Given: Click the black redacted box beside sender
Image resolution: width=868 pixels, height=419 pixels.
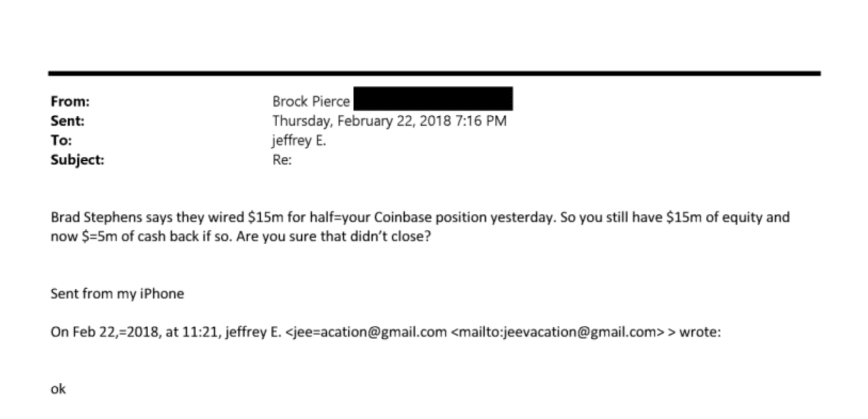Looking at the screenshot, I should click(x=433, y=99).
